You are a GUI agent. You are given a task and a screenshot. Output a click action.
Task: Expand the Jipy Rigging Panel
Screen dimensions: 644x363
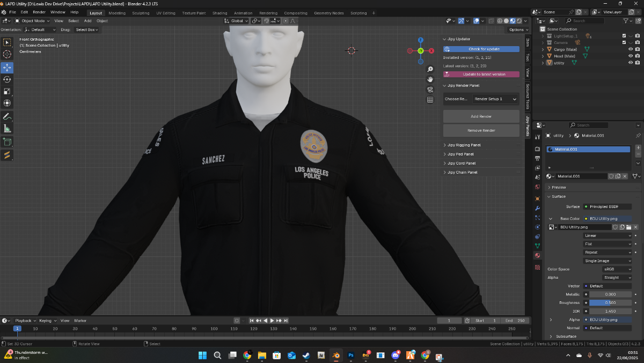tap(464, 145)
